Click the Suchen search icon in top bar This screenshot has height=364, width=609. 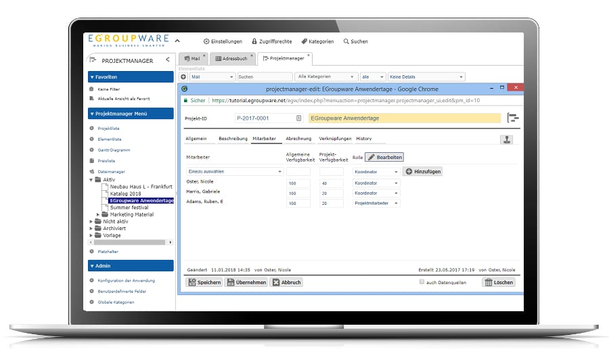pos(346,41)
